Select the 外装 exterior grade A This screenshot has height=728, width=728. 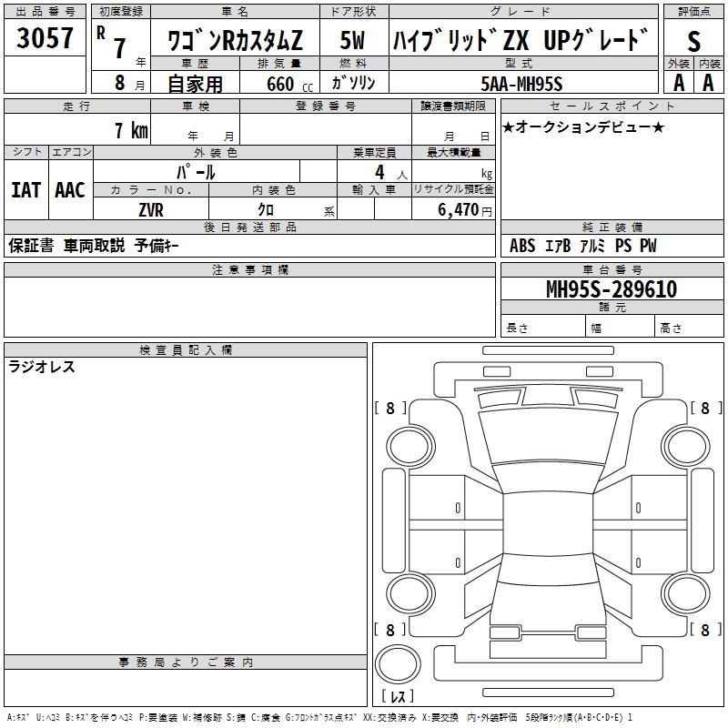coord(679,82)
